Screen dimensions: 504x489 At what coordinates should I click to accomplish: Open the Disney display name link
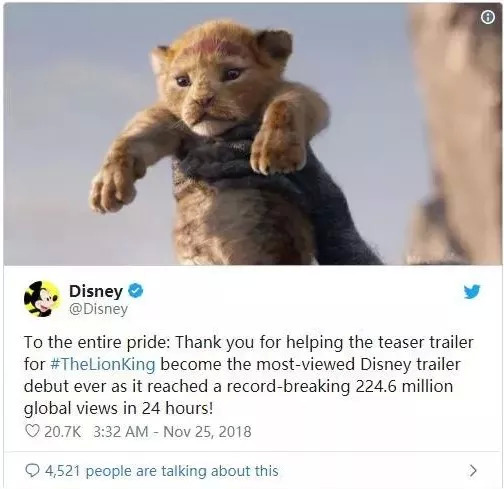click(x=96, y=291)
